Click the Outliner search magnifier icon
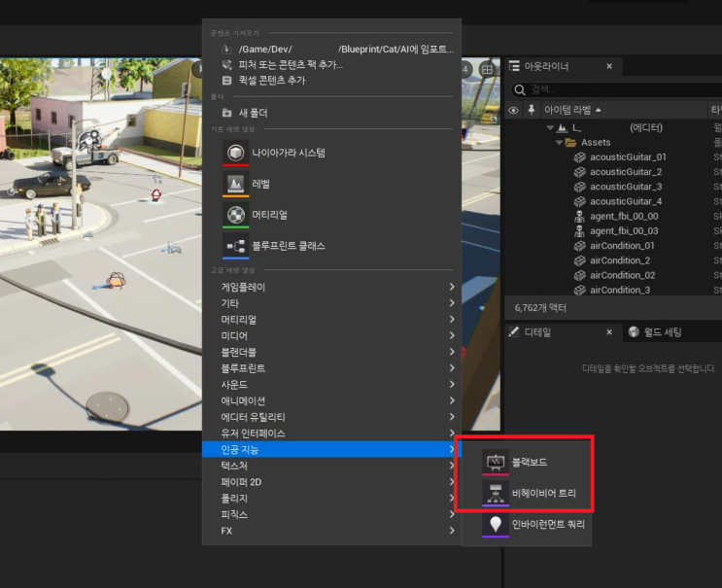The image size is (722, 588). point(520,89)
